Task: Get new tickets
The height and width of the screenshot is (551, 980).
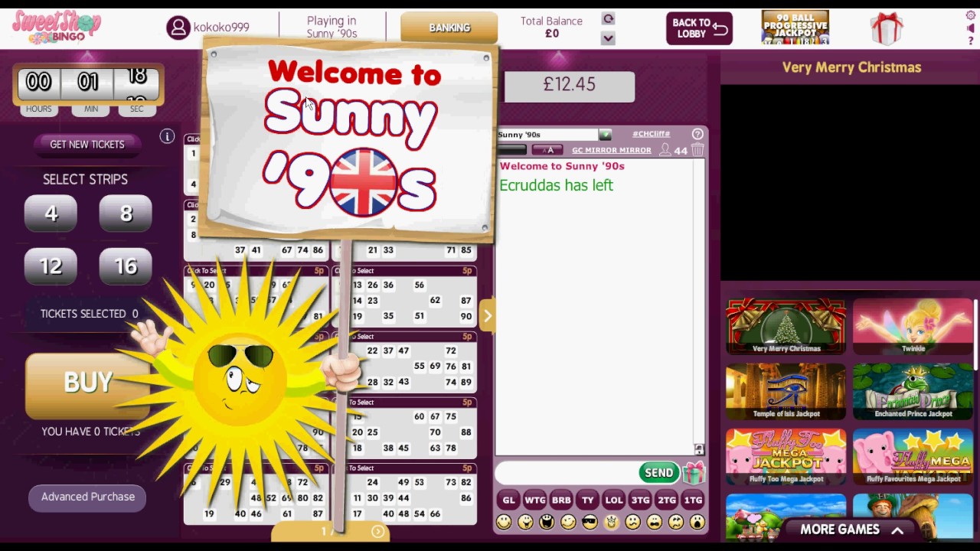Action: pos(87,144)
